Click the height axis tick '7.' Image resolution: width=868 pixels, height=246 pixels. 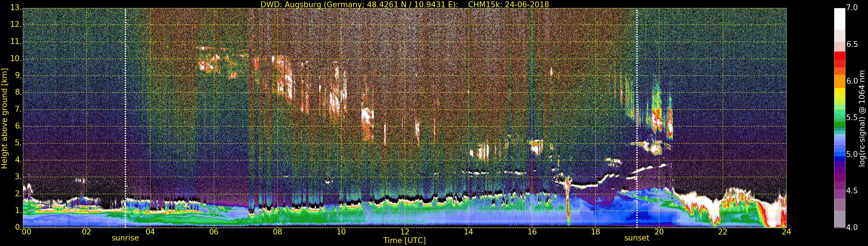pos(18,109)
